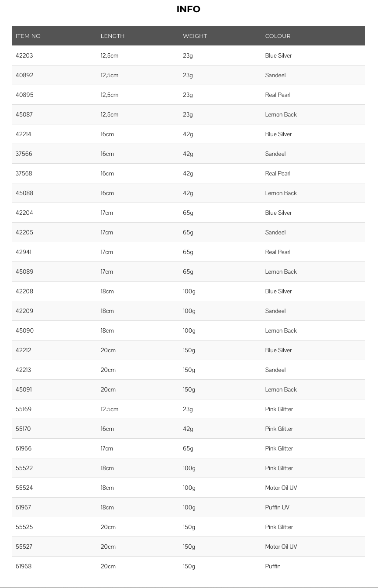Click Real Pearl colour for item 40895

278,95
